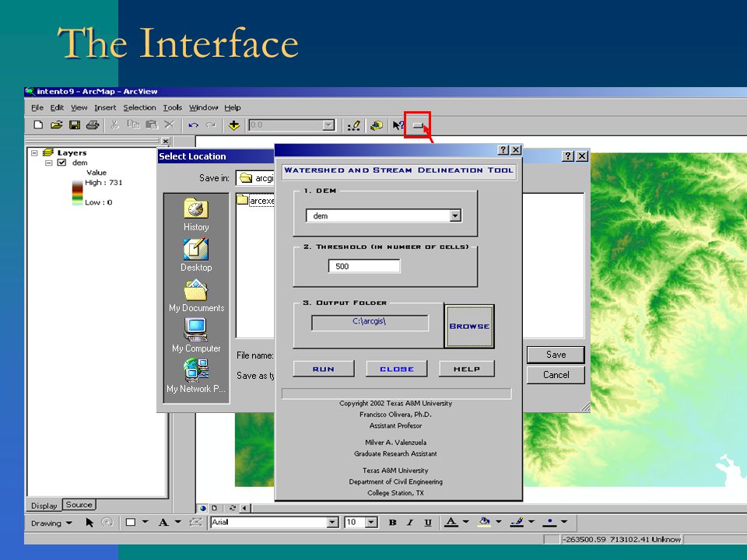Browse My Computer in the save dialog

(196, 336)
